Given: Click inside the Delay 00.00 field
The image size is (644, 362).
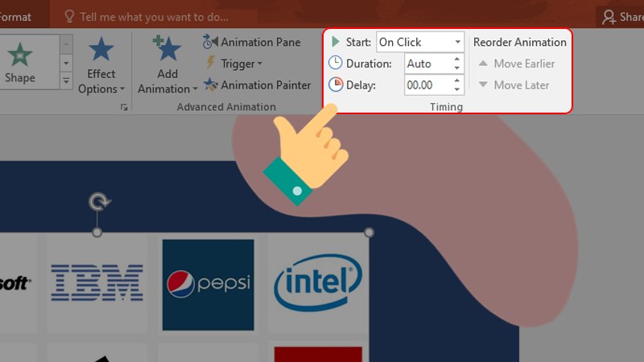Looking at the screenshot, I should pos(428,85).
